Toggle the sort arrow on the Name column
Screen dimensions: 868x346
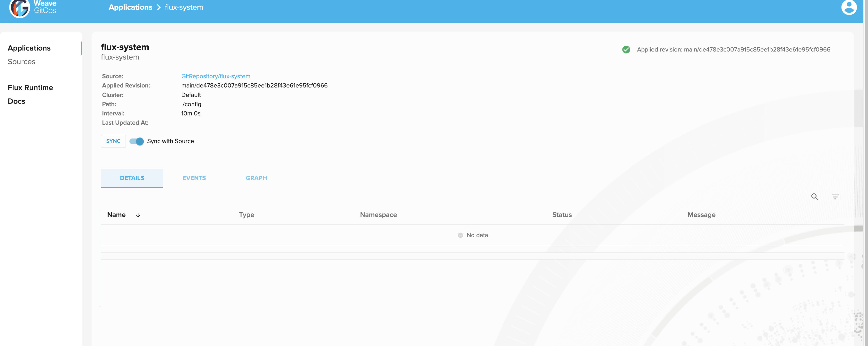[138, 215]
